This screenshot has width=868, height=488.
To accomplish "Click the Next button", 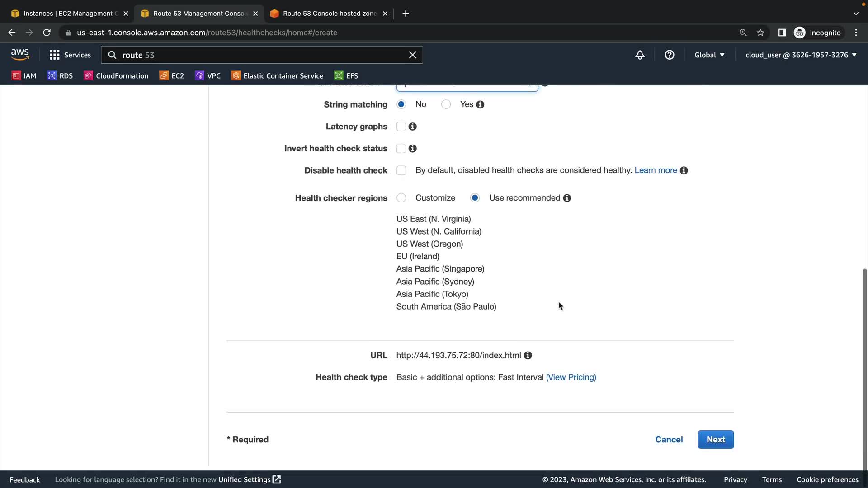I will (715, 440).
